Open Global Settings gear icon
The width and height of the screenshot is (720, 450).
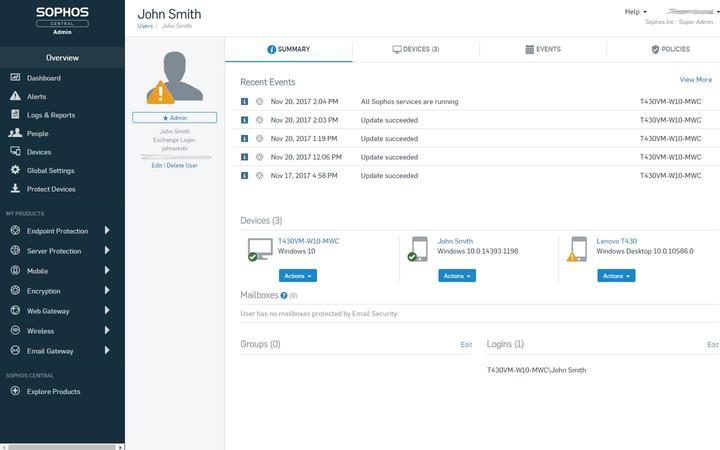click(x=15, y=170)
